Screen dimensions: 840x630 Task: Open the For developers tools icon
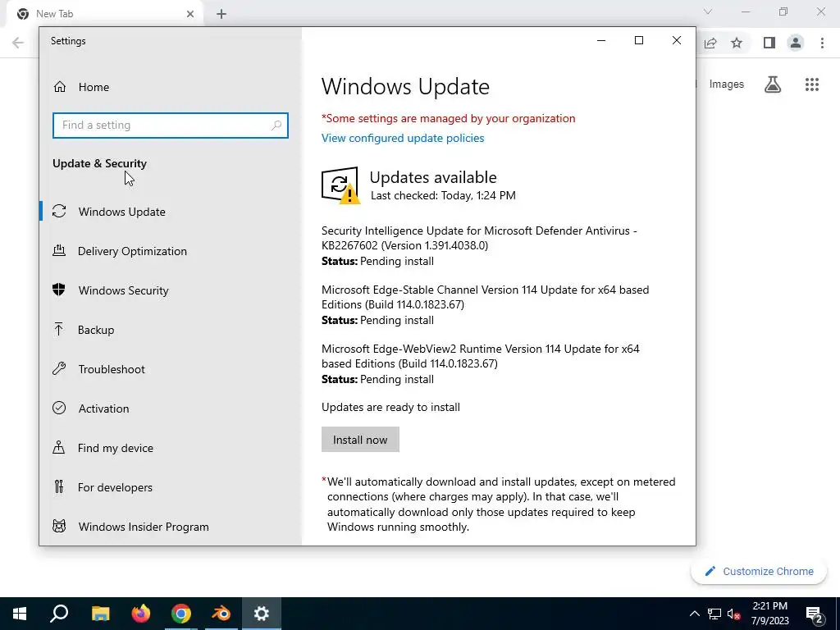pos(59,487)
